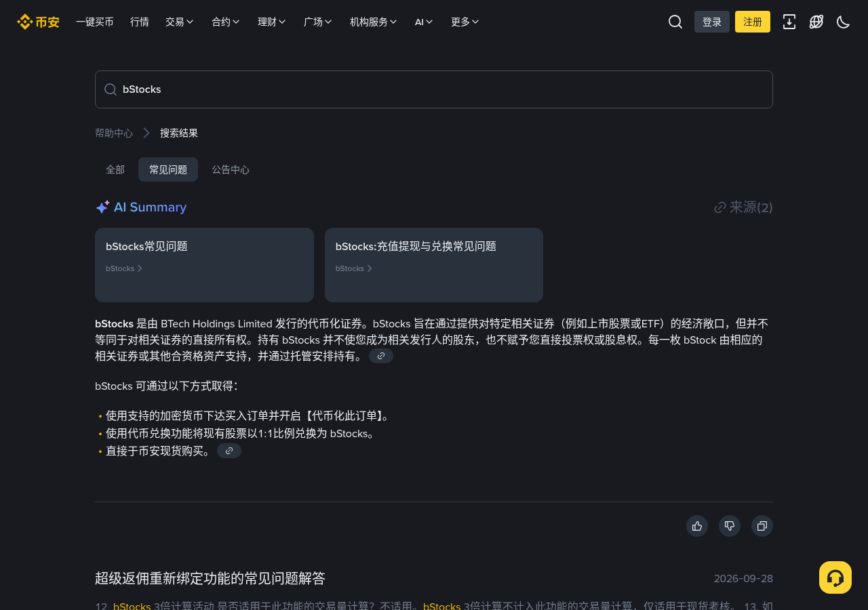
Task: Open the header search magnifier icon
Action: 675,22
